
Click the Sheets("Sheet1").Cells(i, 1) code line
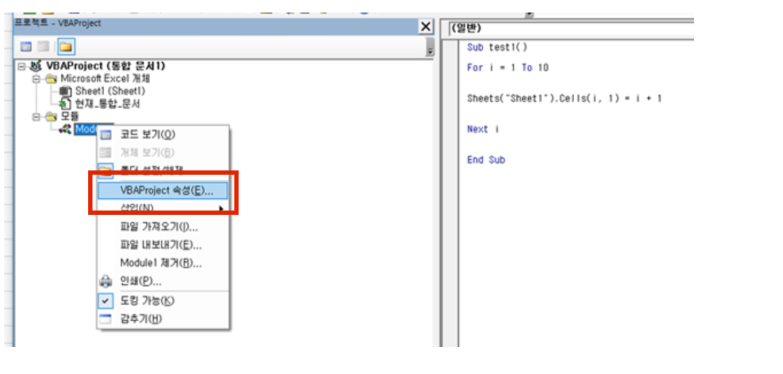coord(564,98)
